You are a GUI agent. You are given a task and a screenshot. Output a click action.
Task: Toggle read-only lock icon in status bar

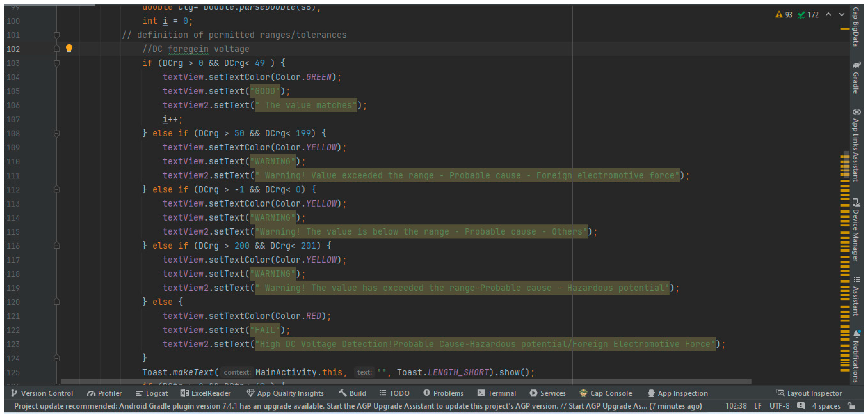[x=852, y=406]
